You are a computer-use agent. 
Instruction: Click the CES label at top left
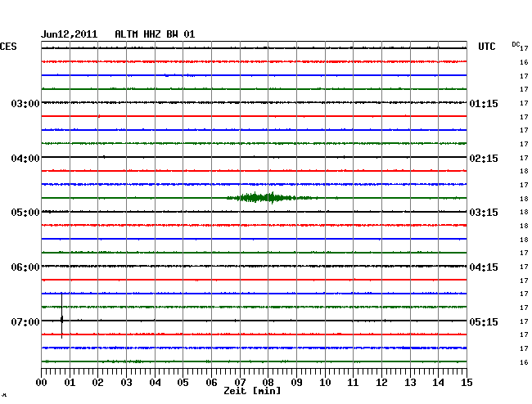pyautogui.click(x=8, y=47)
